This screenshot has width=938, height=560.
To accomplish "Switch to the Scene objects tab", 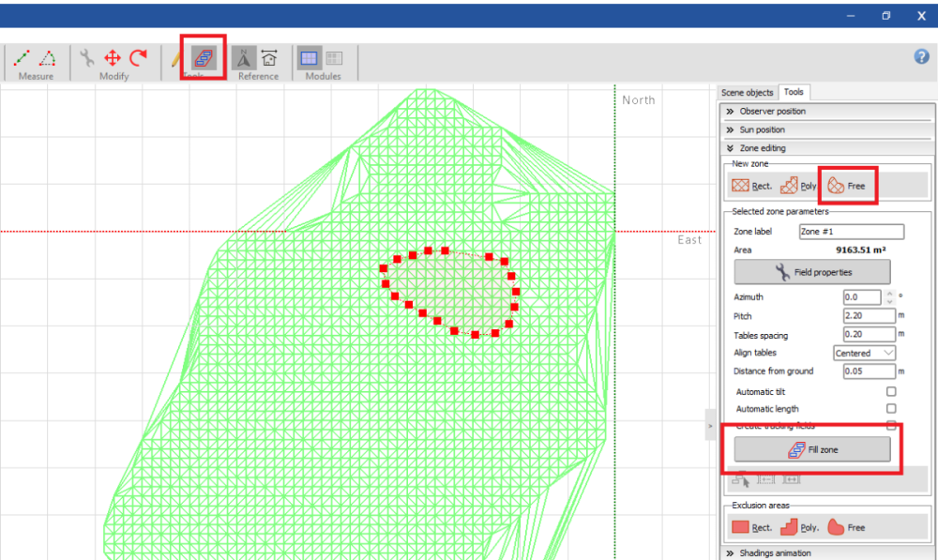I will point(747,93).
